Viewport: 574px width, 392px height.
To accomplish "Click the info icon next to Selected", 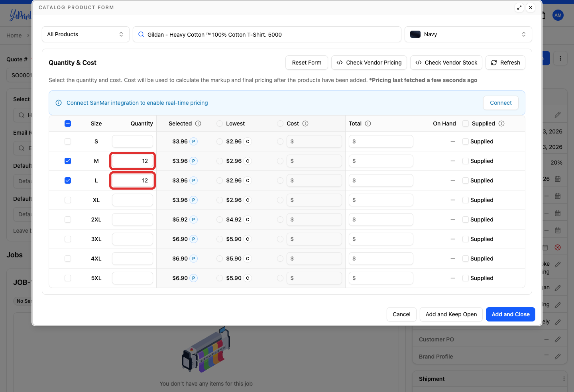I will [198, 123].
